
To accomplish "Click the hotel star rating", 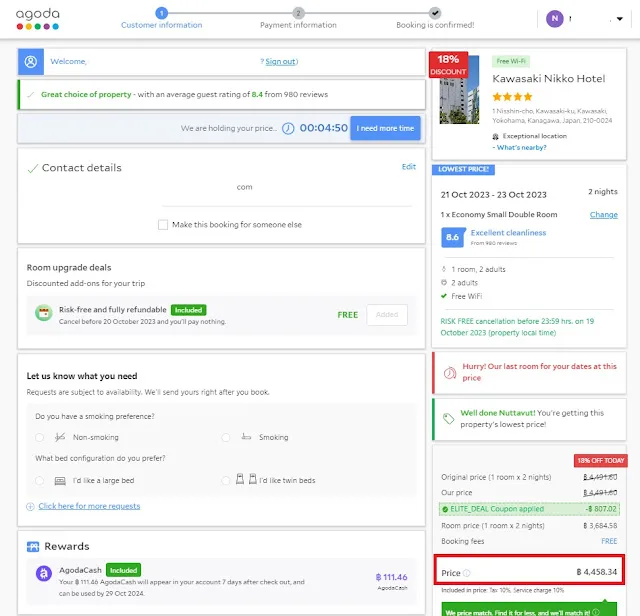I will [x=512, y=97].
